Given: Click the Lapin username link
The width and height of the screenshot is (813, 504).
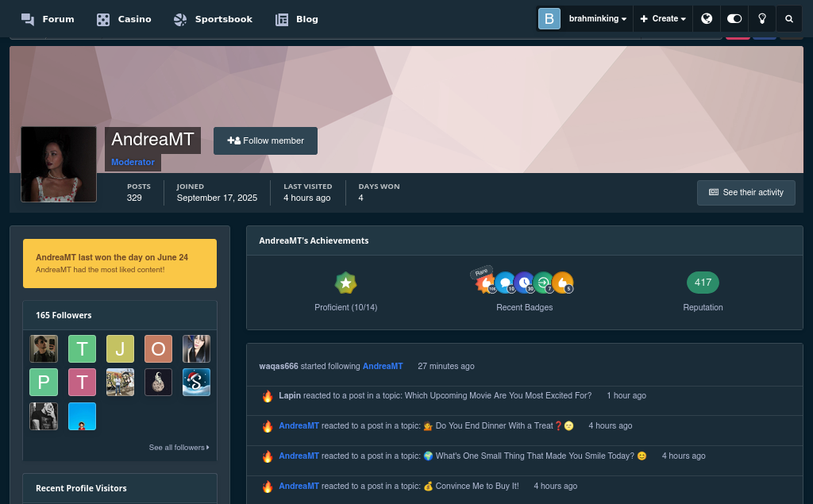Looking at the screenshot, I should pyautogui.click(x=290, y=395).
